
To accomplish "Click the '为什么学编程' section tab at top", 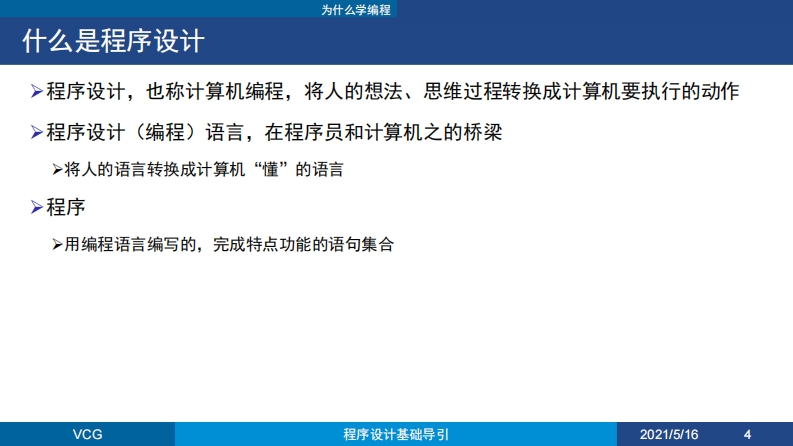I will (x=356, y=9).
